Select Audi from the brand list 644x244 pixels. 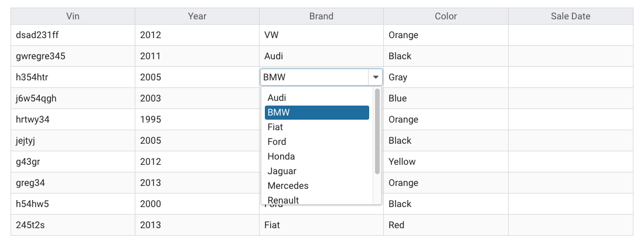click(x=316, y=98)
